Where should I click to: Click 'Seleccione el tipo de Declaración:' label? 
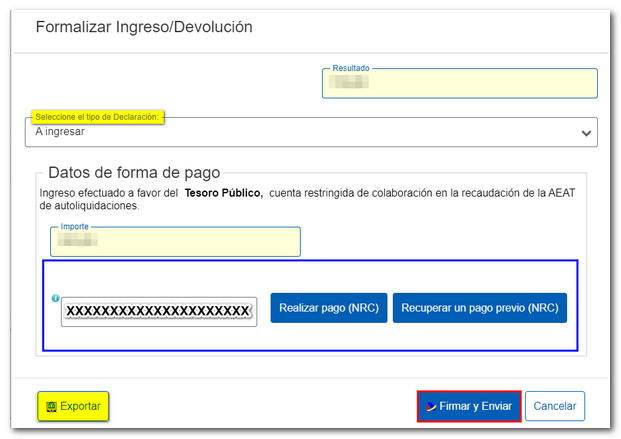(97, 117)
